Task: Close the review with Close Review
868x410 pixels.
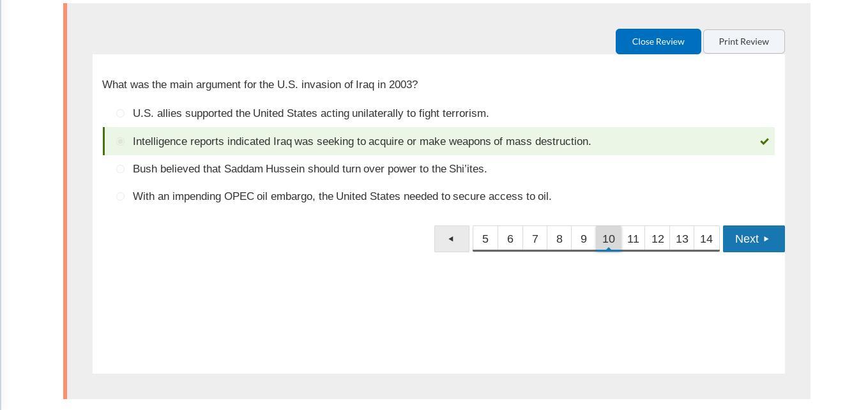Action: tap(659, 42)
